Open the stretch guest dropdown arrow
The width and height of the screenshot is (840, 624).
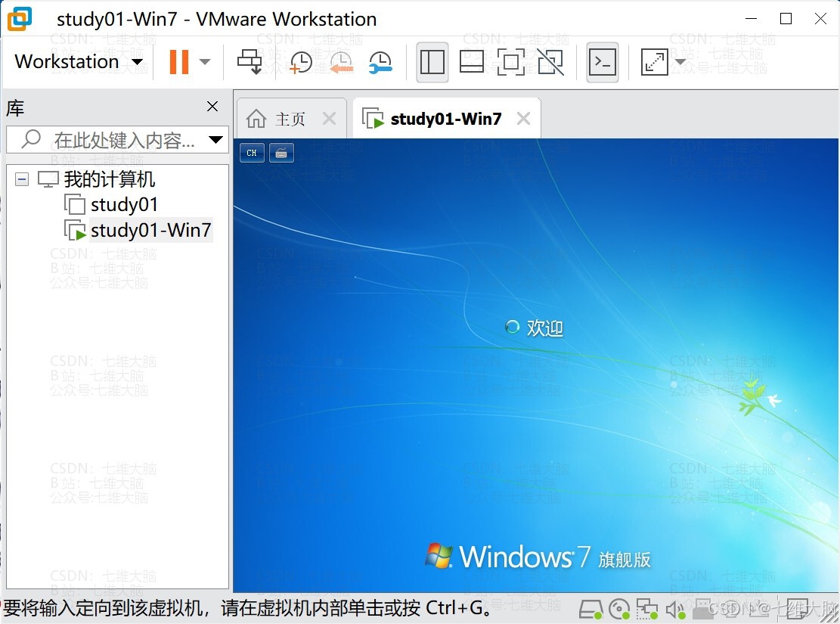point(680,62)
